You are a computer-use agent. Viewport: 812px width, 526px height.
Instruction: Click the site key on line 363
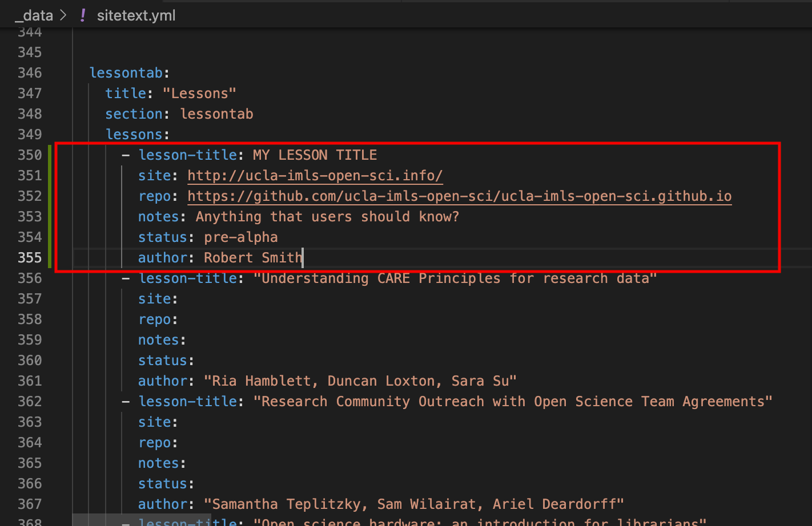(x=155, y=422)
